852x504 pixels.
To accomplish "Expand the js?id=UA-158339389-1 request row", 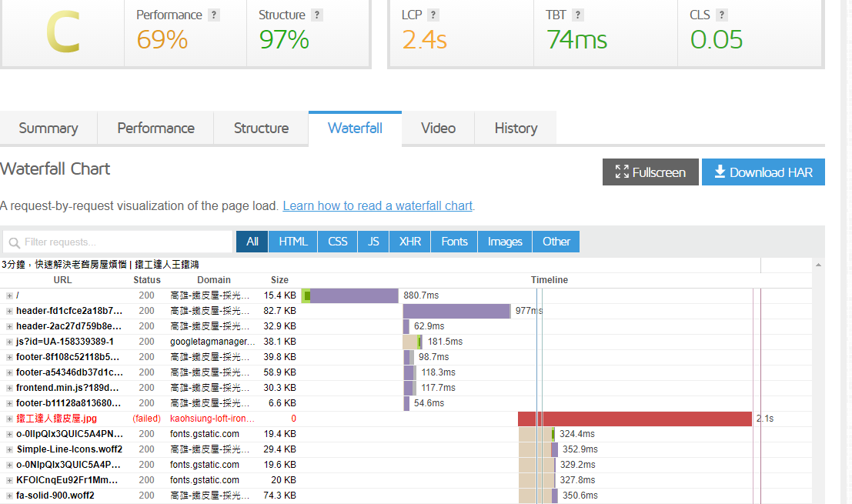I will pyautogui.click(x=9, y=342).
